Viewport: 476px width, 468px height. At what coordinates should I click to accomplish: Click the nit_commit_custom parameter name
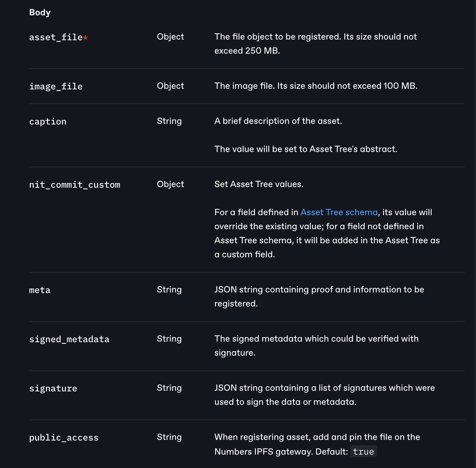point(75,185)
